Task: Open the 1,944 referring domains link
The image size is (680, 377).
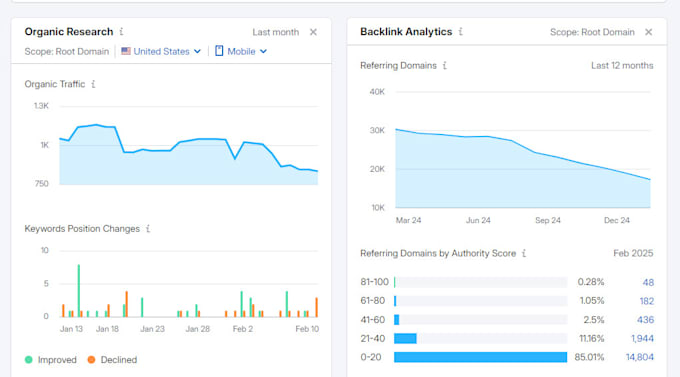Action: click(x=642, y=338)
